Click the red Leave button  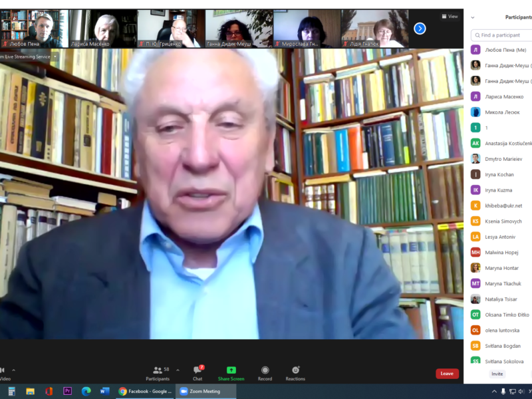[x=447, y=374]
